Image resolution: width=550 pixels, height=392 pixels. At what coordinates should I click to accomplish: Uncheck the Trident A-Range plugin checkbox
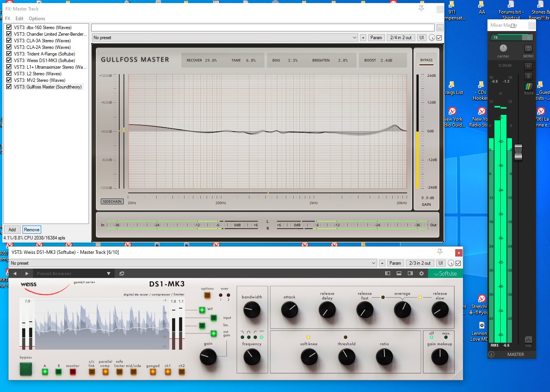9,54
